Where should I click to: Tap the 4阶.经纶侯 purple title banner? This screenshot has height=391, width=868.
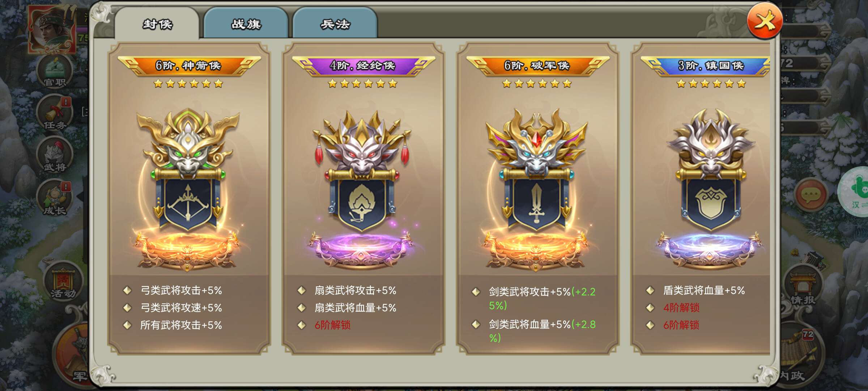pyautogui.click(x=363, y=66)
